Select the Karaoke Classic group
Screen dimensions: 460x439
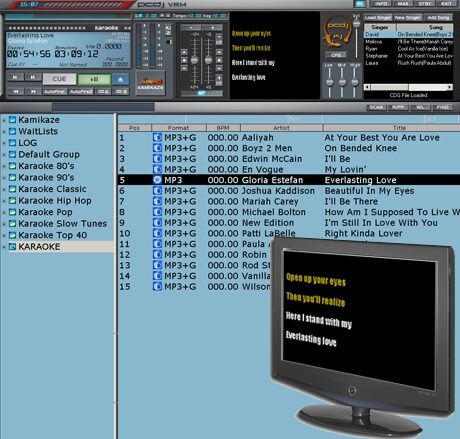tap(48, 189)
